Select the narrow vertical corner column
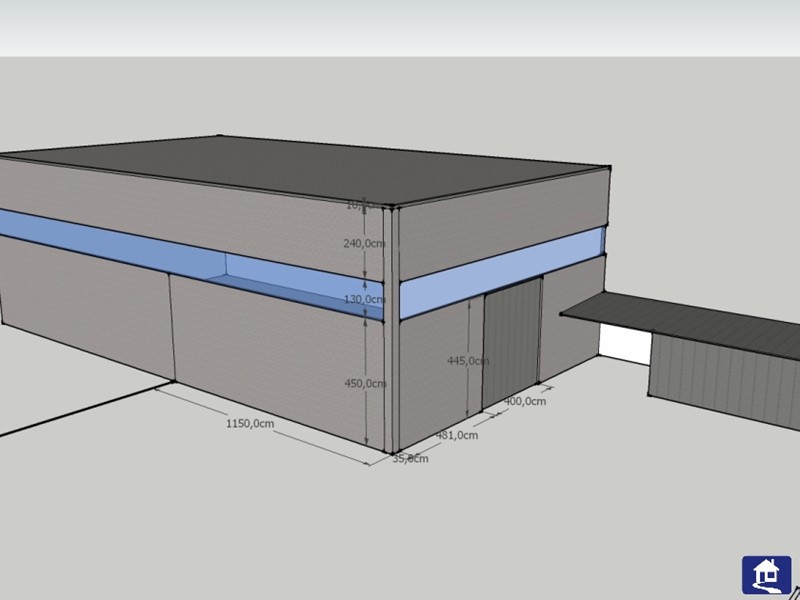This screenshot has width=800, height=600. point(395,330)
